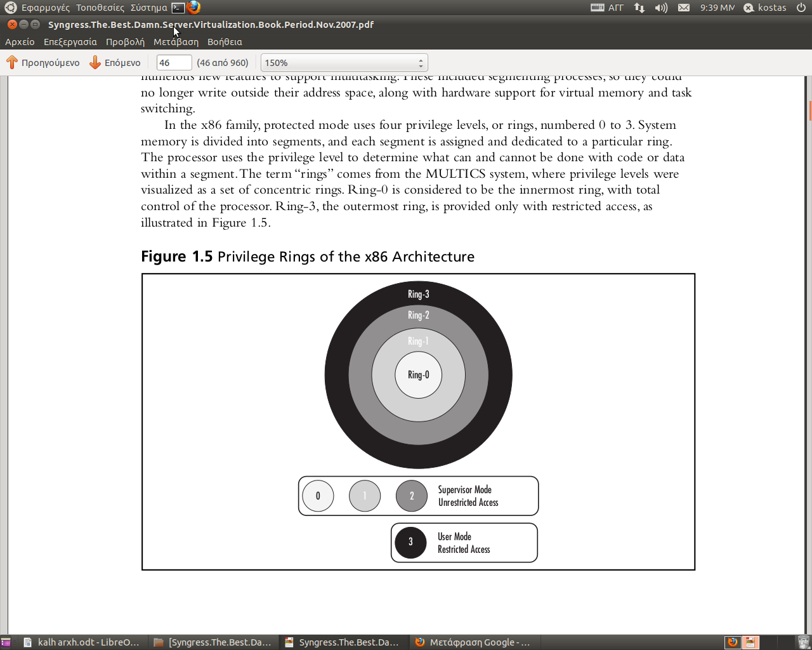Open the Προβολή menu
The width and height of the screenshot is (812, 650).
(x=125, y=42)
